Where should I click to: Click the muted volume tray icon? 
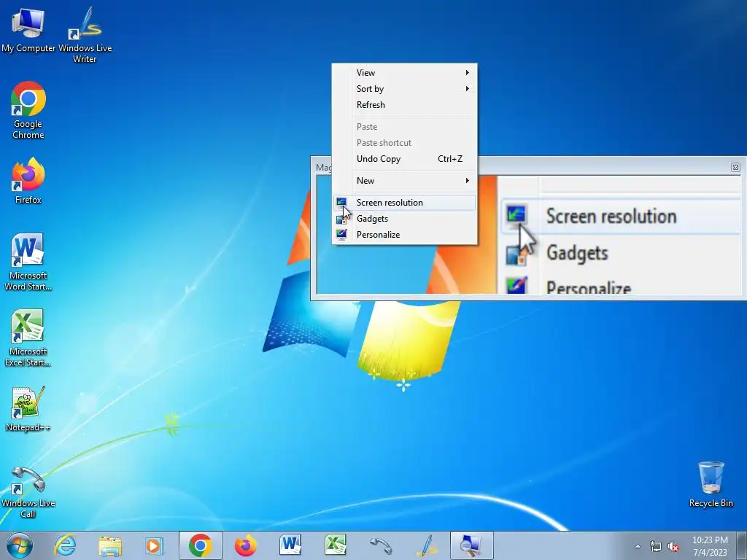[x=673, y=547]
